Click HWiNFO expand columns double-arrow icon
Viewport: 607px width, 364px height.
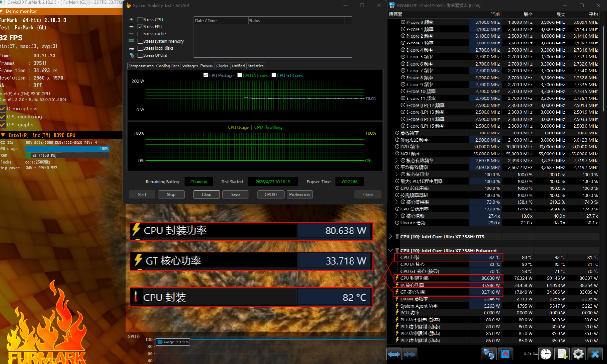tap(394, 354)
